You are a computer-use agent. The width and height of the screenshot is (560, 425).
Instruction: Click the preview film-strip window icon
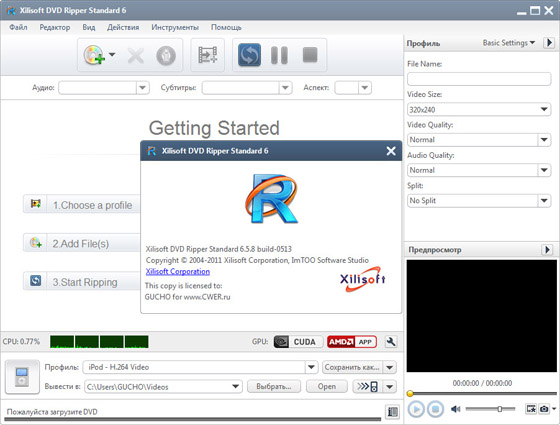coord(531,409)
